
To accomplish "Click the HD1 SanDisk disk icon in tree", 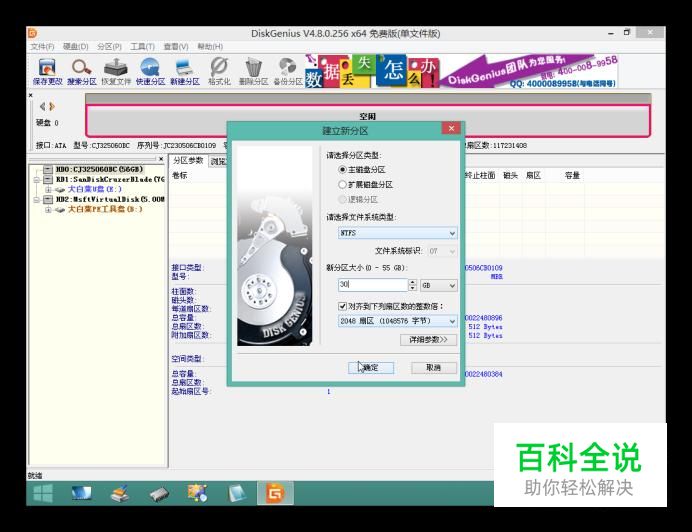I will (x=48, y=180).
